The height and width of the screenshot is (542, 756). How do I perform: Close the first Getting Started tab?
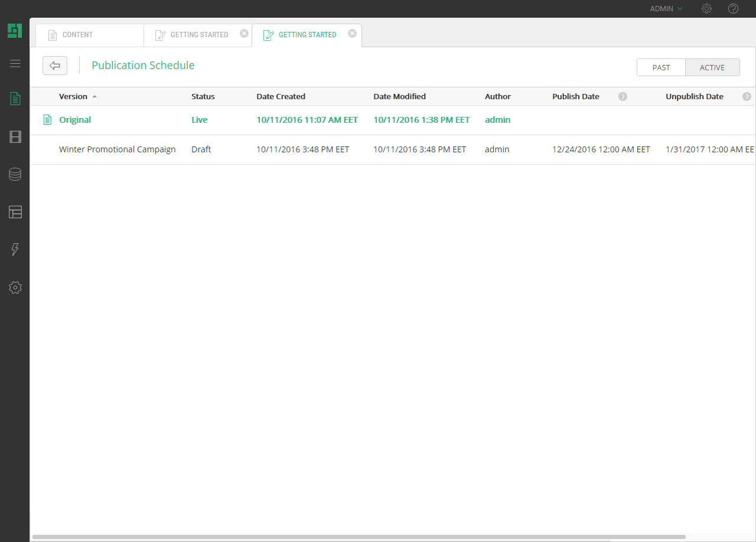[x=244, y=34]
